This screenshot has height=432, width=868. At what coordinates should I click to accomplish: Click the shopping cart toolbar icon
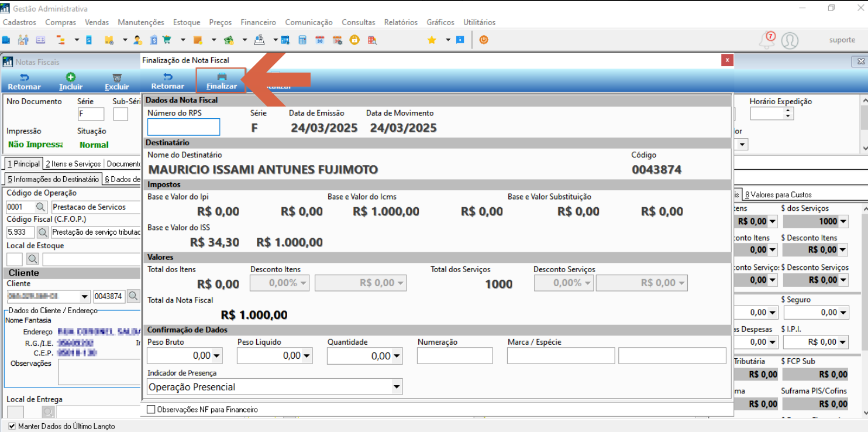click(167, 40)
